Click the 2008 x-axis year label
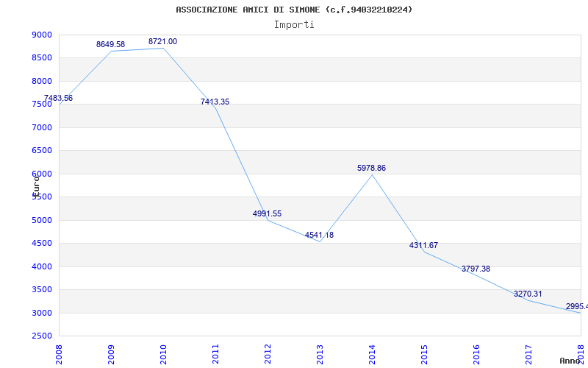This screenshot has height=368, width=588. (60, 354)
